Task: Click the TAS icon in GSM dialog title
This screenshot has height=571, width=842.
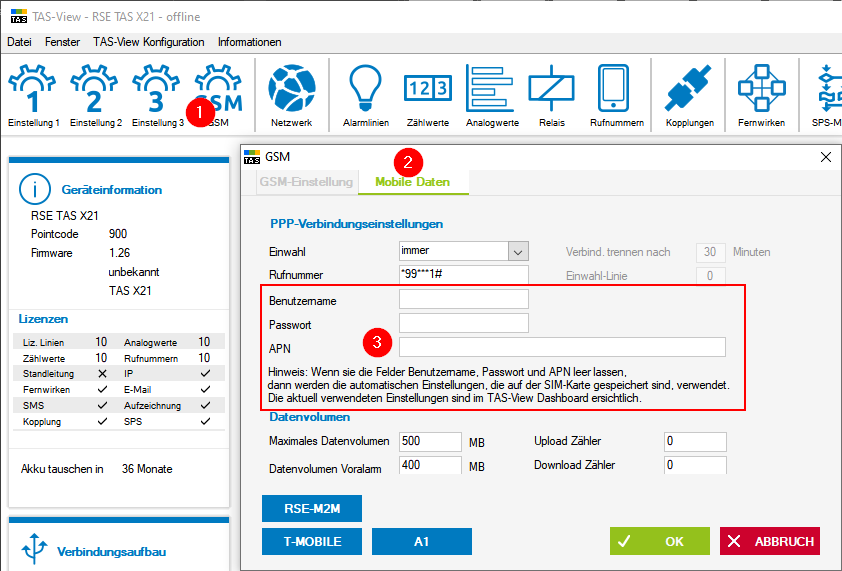Action: pyautogui.click(x=252, y=157)
